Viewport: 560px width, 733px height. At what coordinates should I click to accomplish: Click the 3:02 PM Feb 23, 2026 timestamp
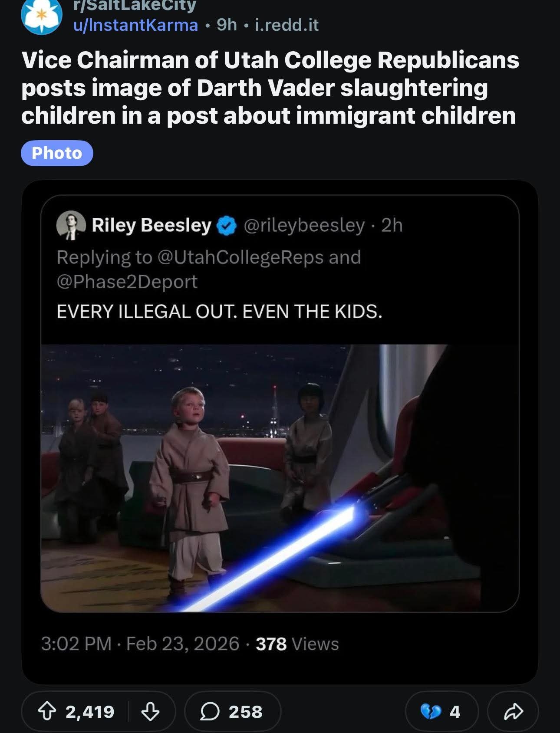tap(140, 644)
